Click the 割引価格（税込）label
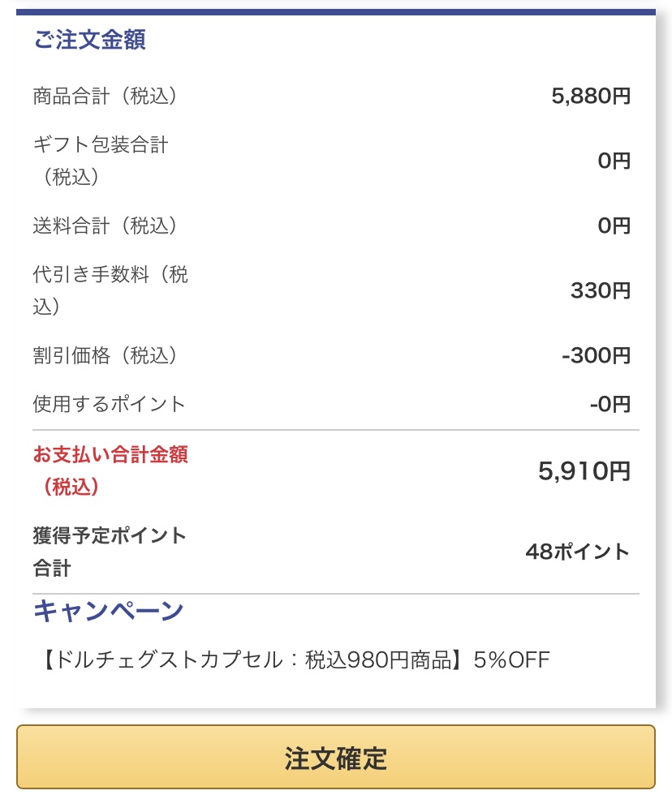 point(106,355)
